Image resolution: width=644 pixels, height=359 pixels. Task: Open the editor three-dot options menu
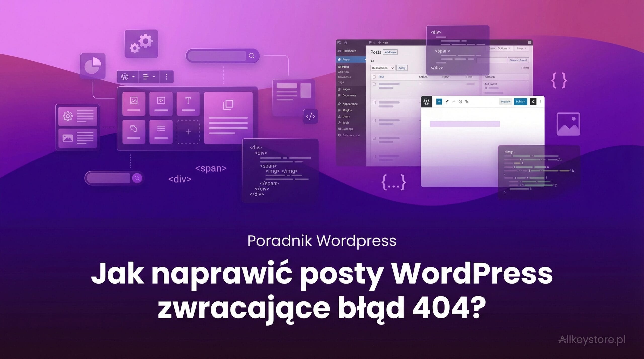(540, 102)
